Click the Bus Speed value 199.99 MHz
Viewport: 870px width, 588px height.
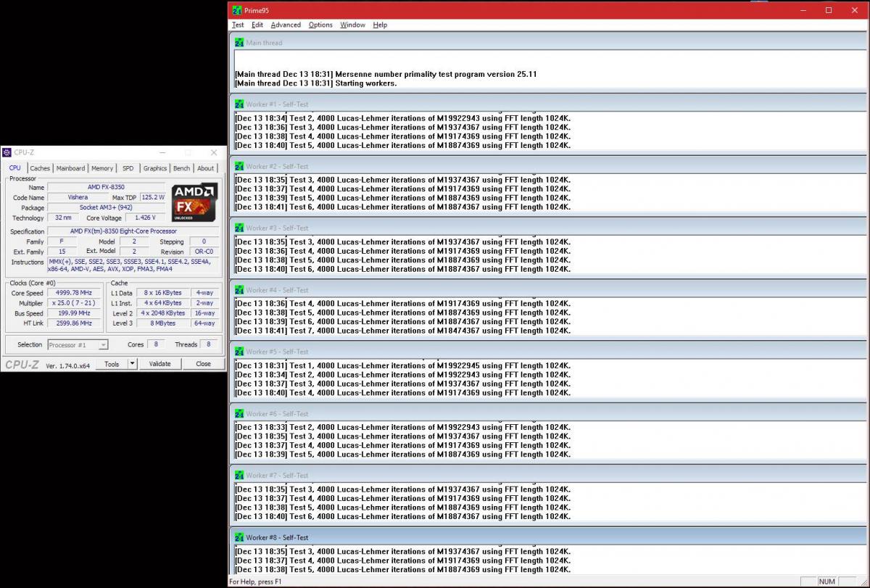[x=74, y=313]
